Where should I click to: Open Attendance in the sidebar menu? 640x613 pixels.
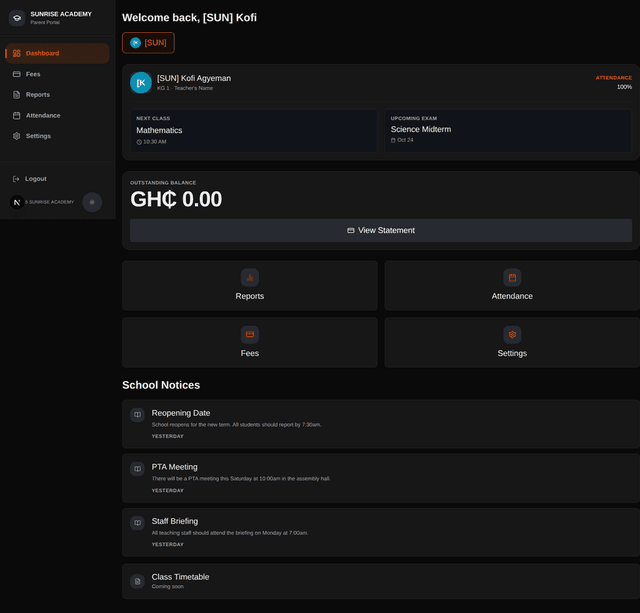point(57,115)
